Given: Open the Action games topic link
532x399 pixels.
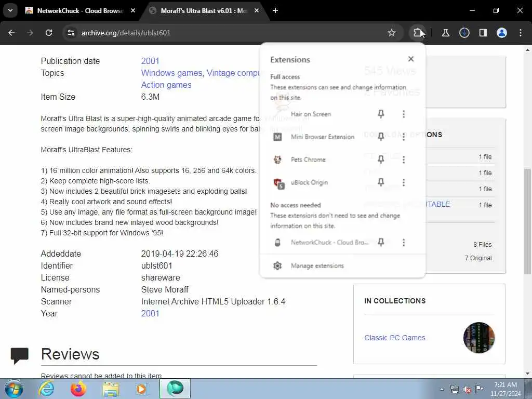Looking at the screenshot, I should 166,85.
